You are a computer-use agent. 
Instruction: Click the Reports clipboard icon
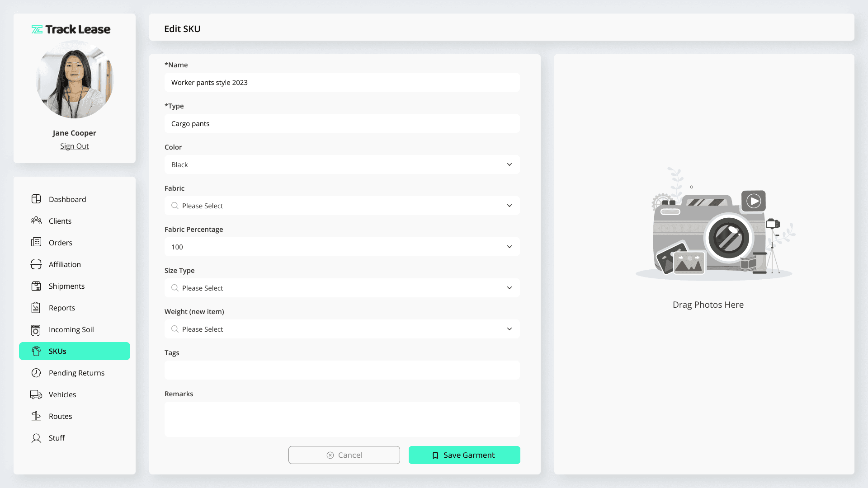coord(36,308)
